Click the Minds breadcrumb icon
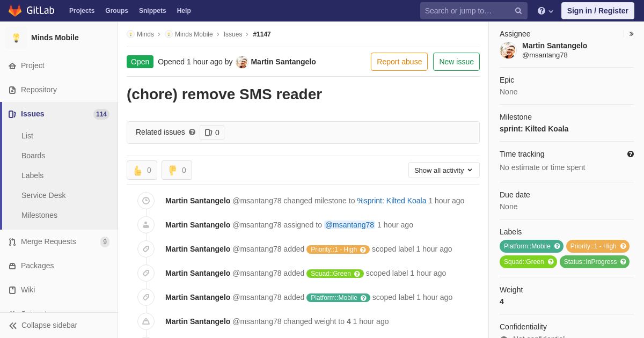Image resolution: width=644 pixels, height=338 pixels. pyautogui.click(x=131, y=34)
